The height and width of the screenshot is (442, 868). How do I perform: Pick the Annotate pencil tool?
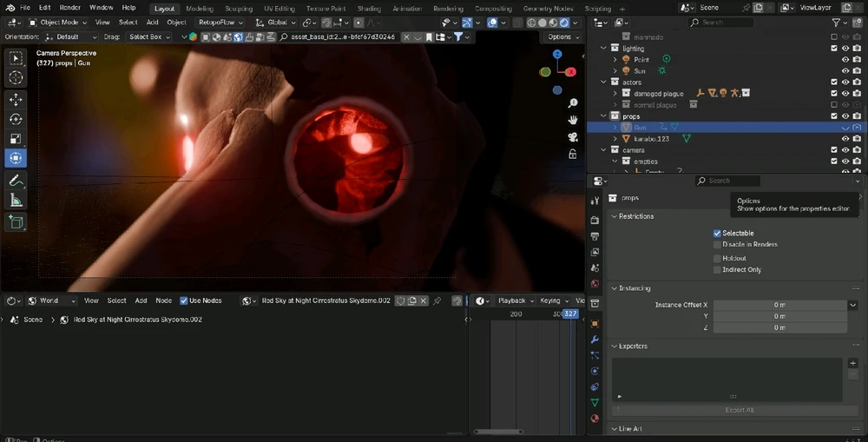point(16,181)
